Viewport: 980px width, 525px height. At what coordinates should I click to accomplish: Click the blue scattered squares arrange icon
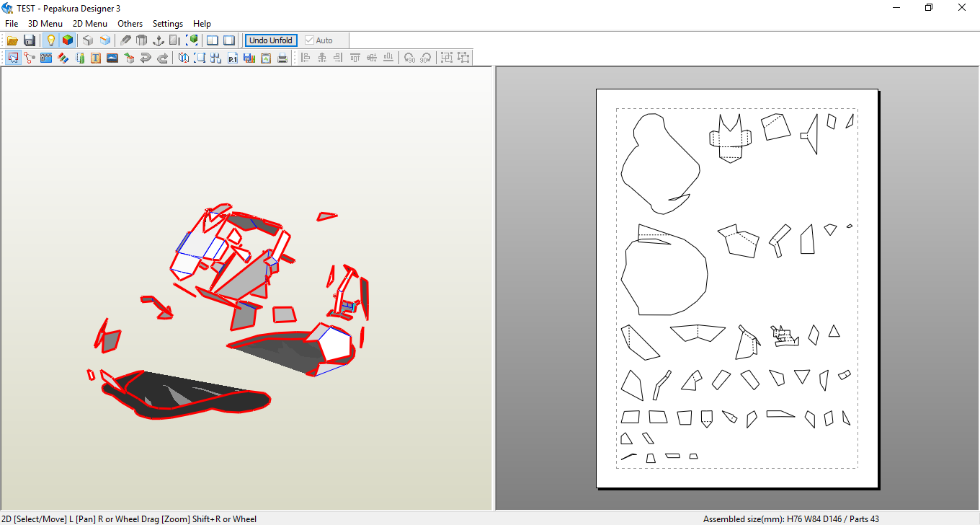pyautogui.click(x=216, y=58)
